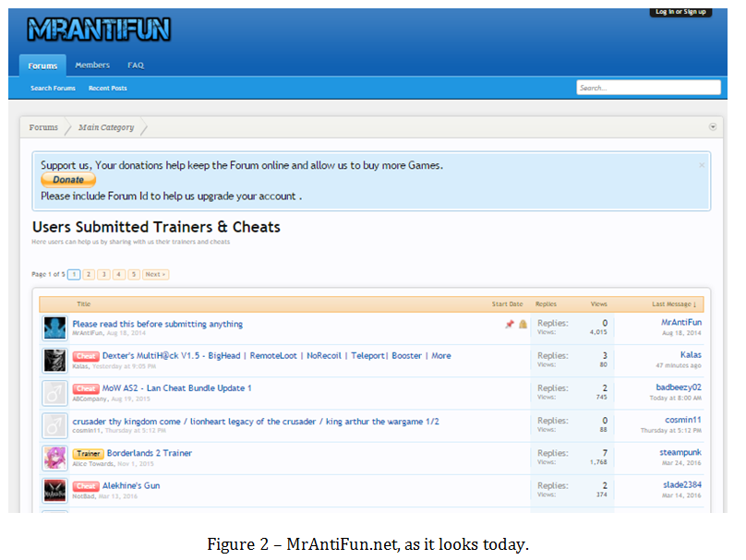This screenshot has width=746, height=560.
Task: Open thread starter Alice Towards' profile link
Action: coord(93,463)
